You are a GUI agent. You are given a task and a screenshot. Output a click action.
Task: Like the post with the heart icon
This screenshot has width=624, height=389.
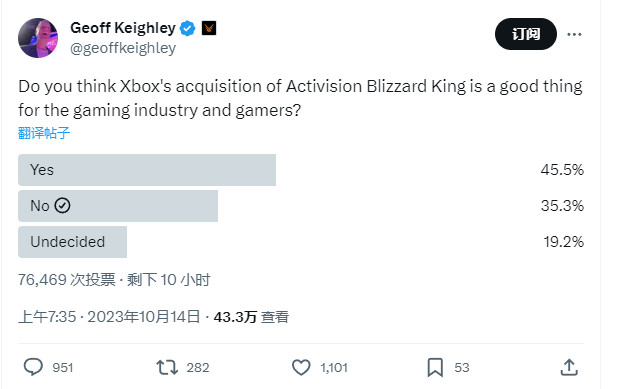[x=301, y=367]
